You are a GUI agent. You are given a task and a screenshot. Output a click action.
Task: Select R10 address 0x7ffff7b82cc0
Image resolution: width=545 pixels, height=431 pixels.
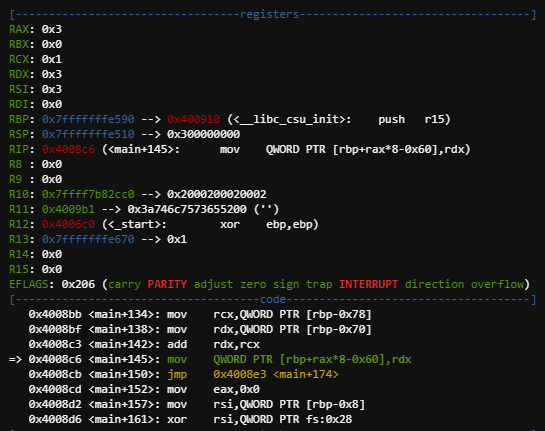(x=88, y=194)
